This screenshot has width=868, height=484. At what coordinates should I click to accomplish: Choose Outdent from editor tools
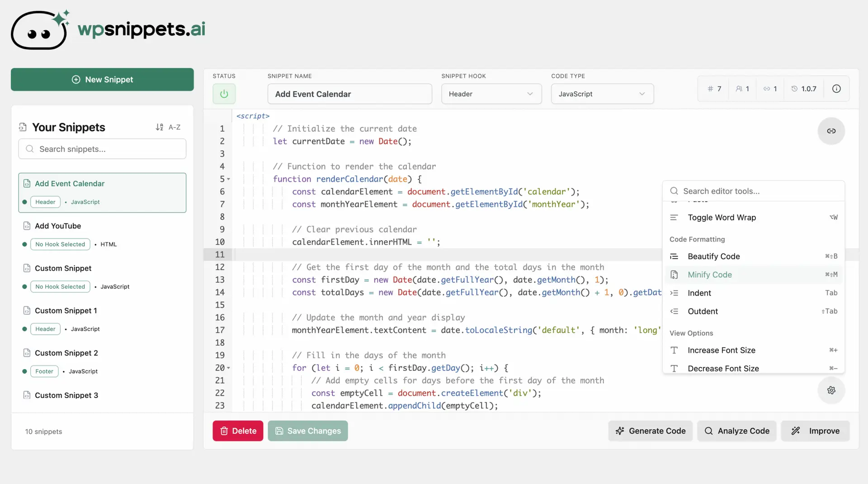(x=754, y=311)
